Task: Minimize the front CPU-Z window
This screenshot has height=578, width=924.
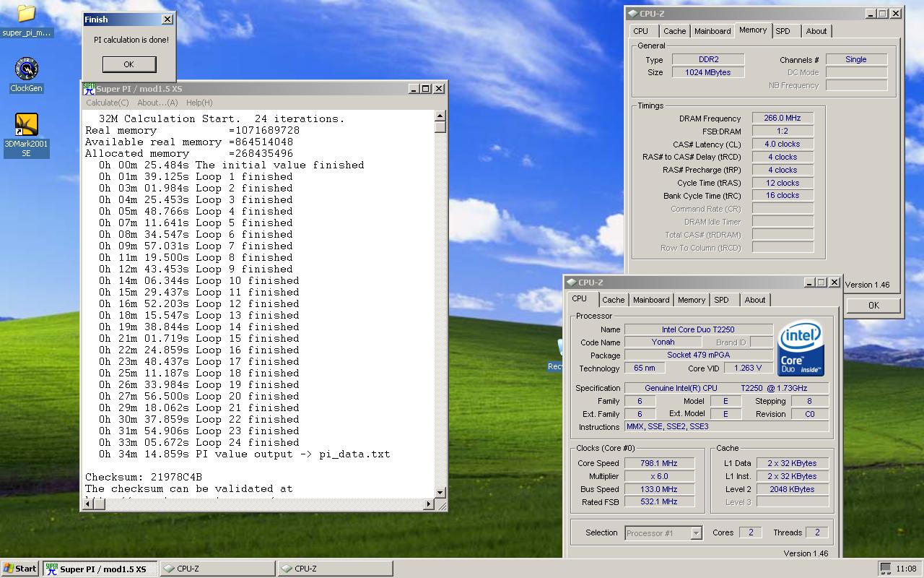Action: click(808, 282)
